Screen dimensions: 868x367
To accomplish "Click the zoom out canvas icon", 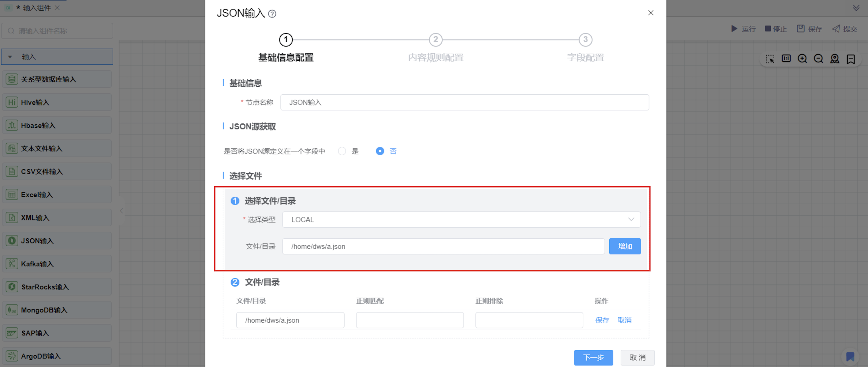I will 818,59.
